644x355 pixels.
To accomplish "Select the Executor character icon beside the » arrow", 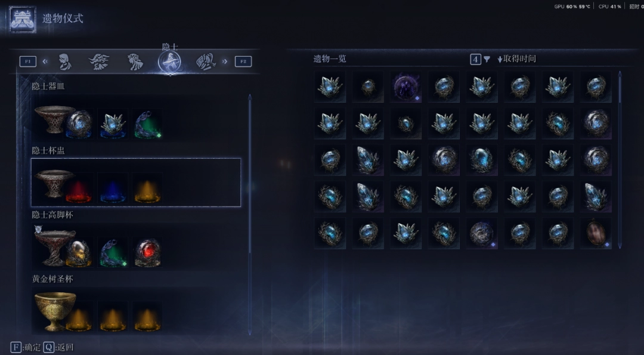I will point(206,61).
